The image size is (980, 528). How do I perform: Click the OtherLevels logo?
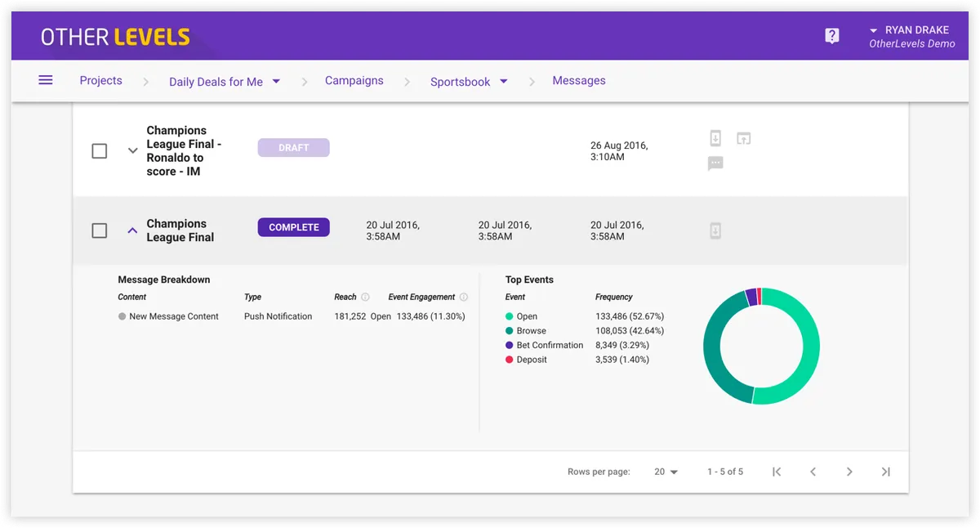click(115, 37)
